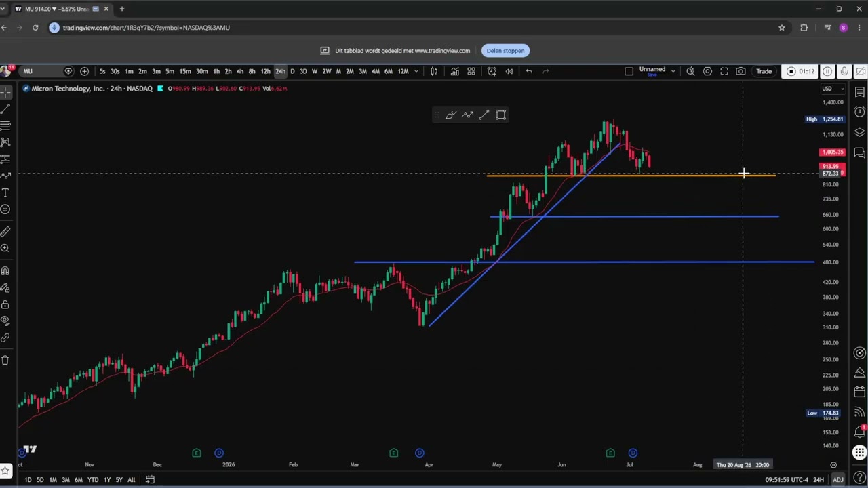Click the zoom-in magnifier tool
The height and width of the screenshot is (488, 868).
(5, 248)
